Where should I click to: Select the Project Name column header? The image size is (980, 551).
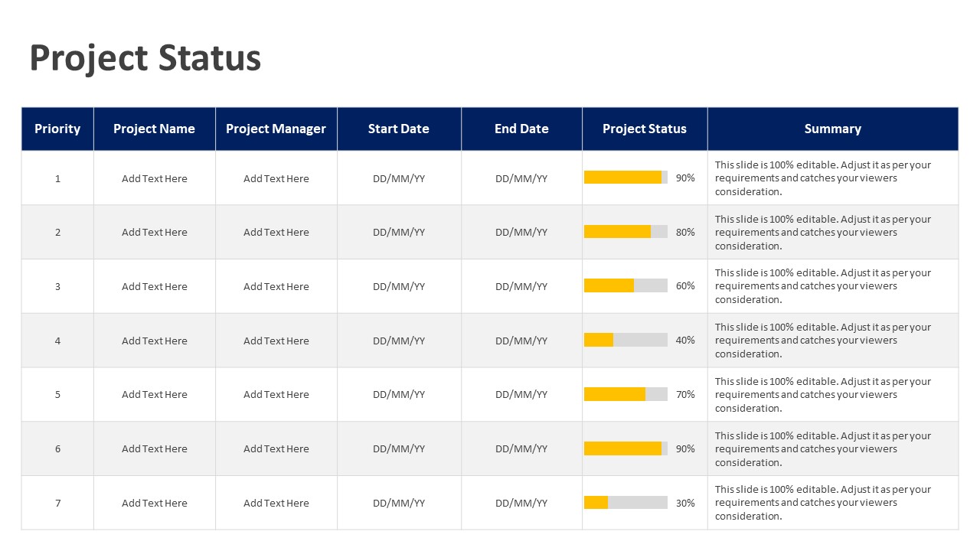(154, 129)
